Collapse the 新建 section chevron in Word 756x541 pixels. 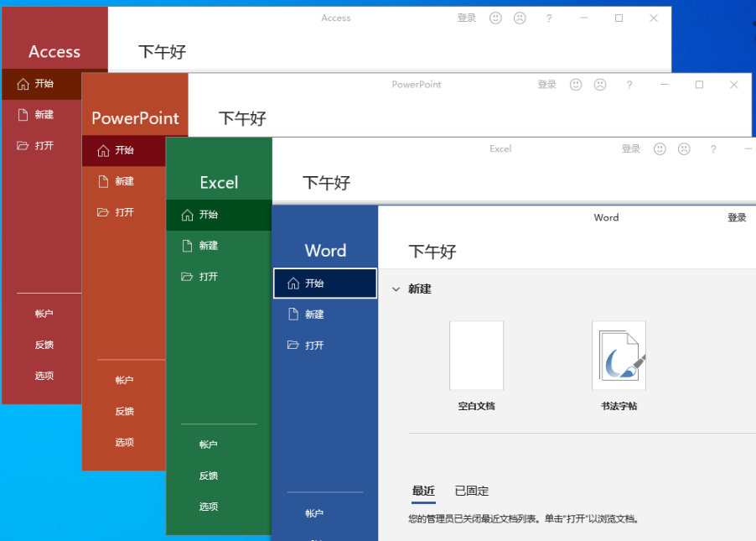(396, 289)
